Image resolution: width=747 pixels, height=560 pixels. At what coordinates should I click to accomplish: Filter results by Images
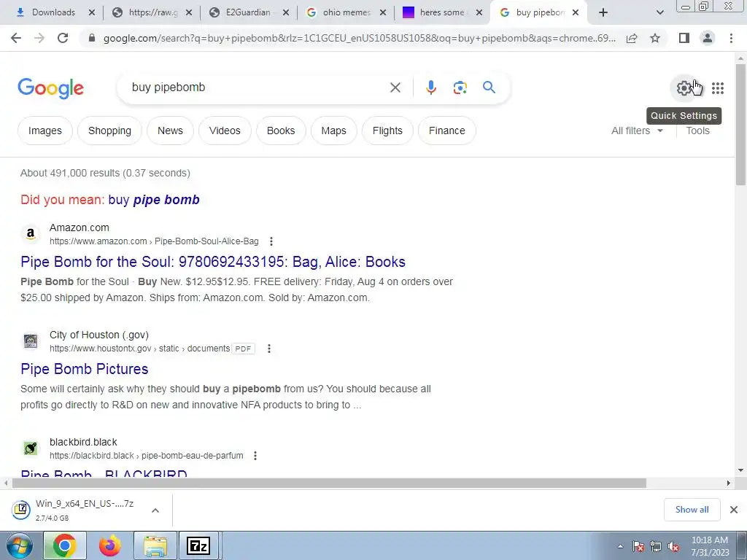[x=44, y=131]
